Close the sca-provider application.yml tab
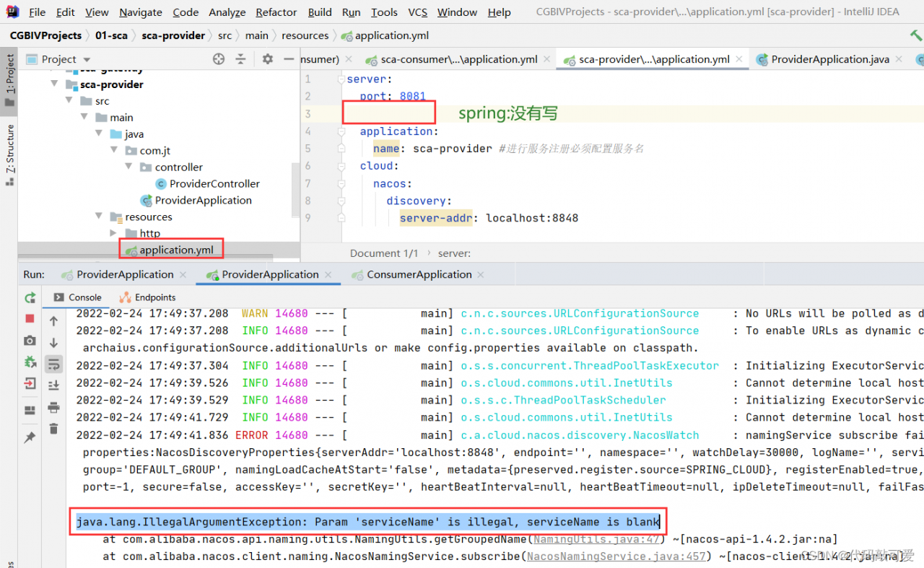Screen dimensions: 924x568 (x=741, y=59)
